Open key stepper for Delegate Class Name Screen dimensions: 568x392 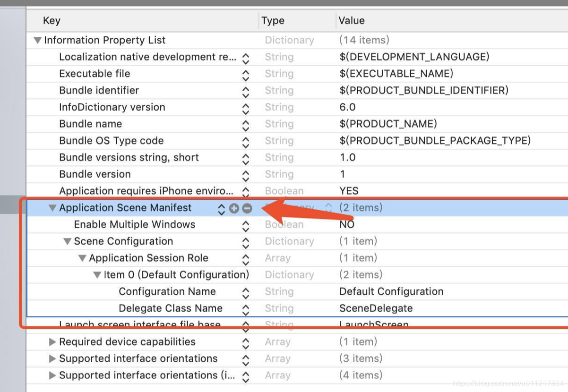pyautogui.click(x=246, y=310)
